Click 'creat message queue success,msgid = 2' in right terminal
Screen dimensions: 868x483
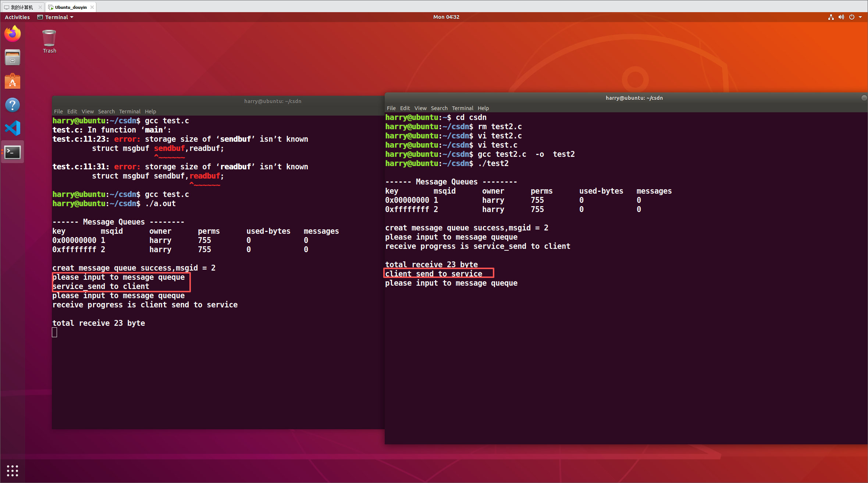point(467,228)
